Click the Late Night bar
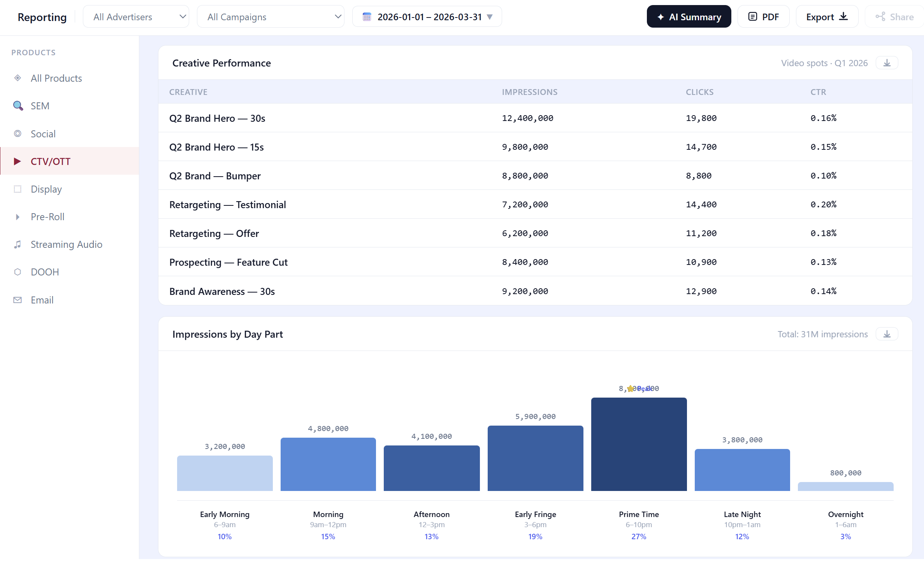The width and height of the screenshot is (924, 561). 742,470
